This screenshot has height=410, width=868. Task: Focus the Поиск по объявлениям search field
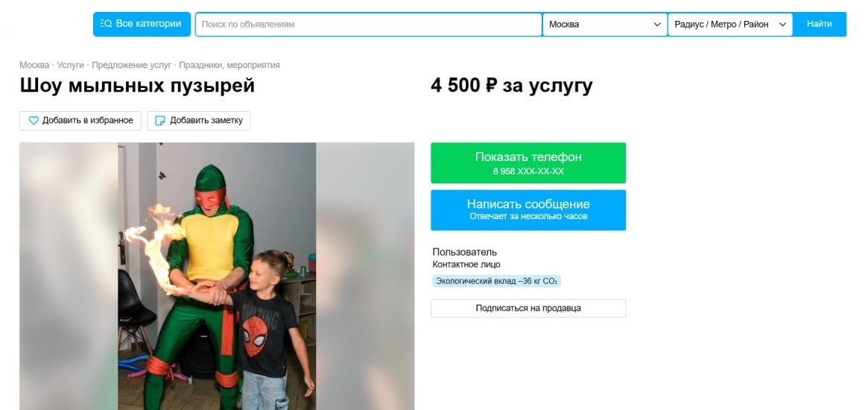tap(369, 25)
